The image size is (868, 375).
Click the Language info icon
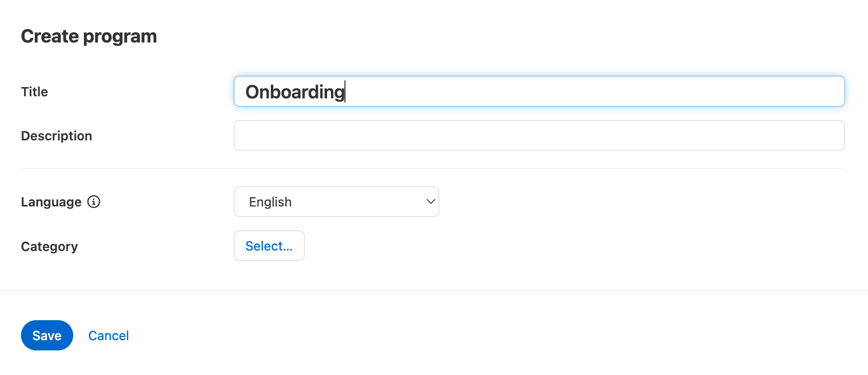pyautogui.click(x=94, y=202)
